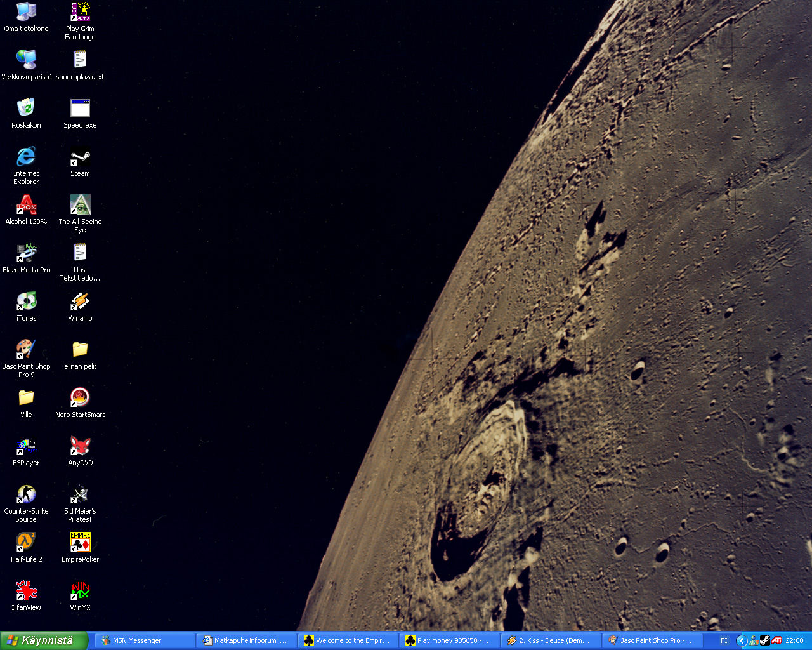Image resolution: width=812 pixels, height=650 pixels.
Task: Open Verkkoympäristö network icon
Action: (26, 65)
